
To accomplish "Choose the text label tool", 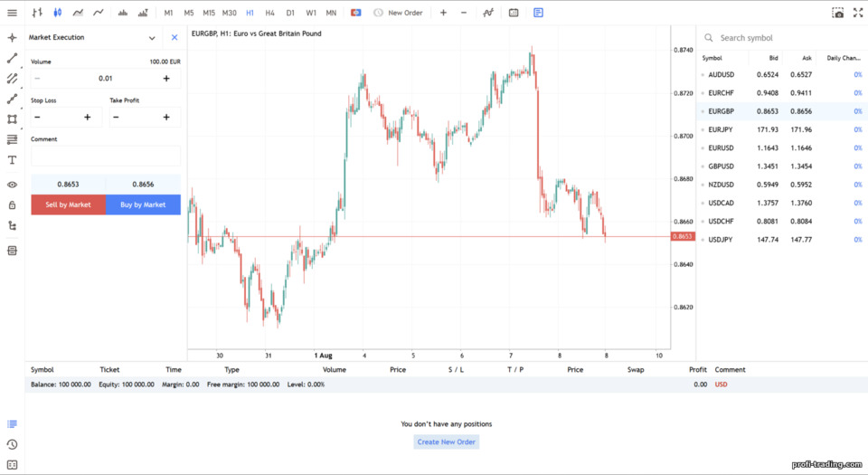I will (12, 160).
